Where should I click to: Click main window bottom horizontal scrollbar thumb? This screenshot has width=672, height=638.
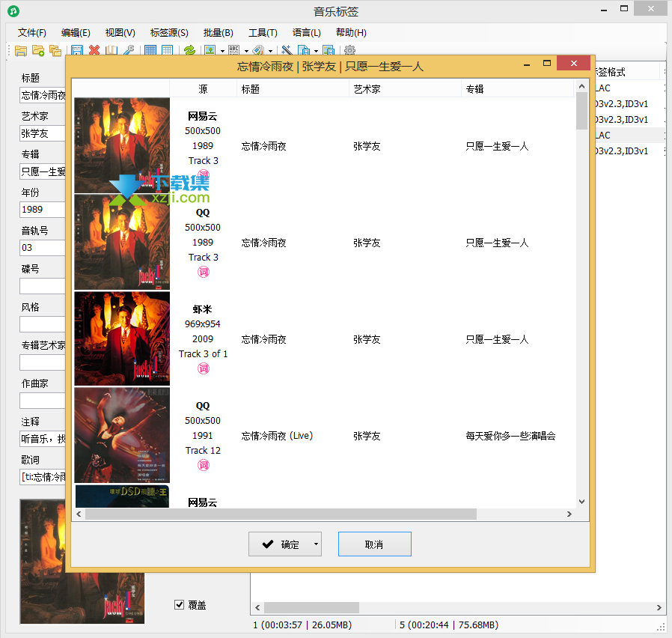311,607
